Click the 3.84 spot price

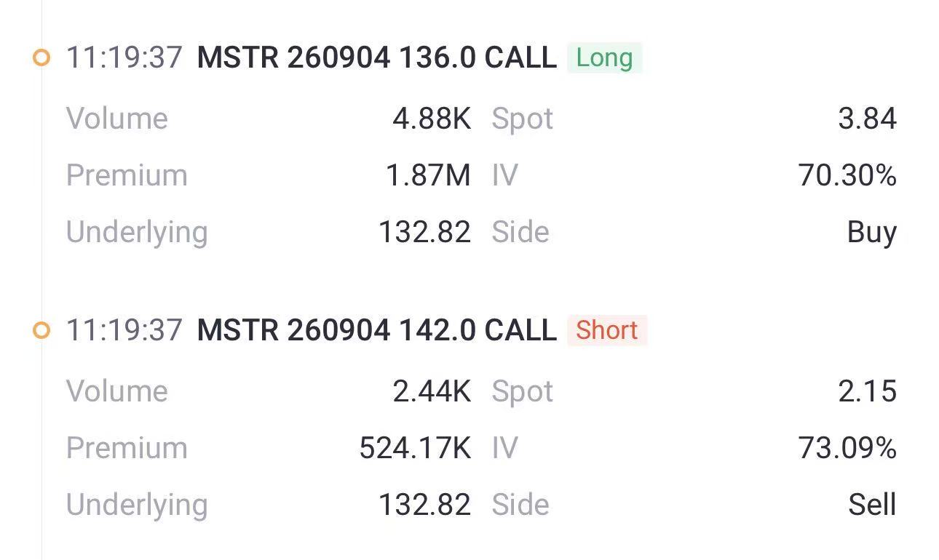[867, 119]
